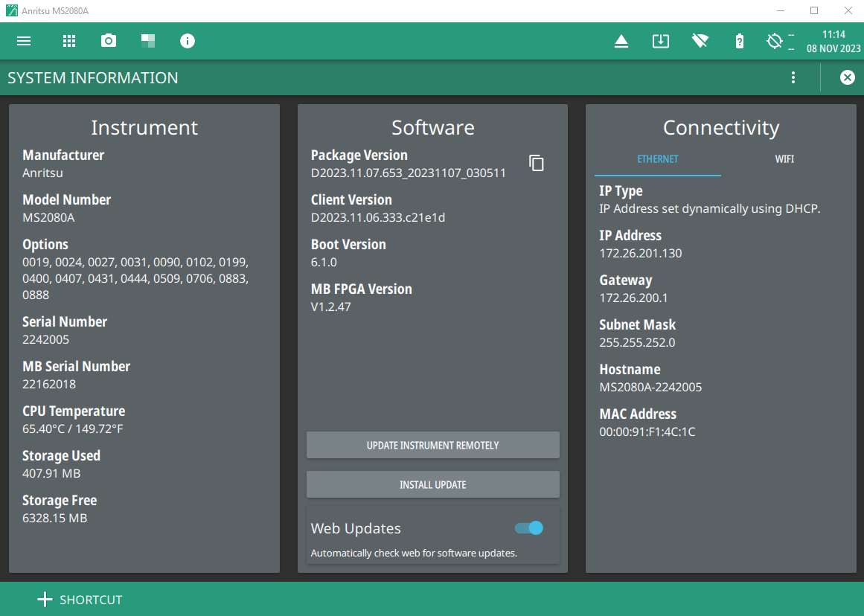Image resolution: width=864 pixels, height=616 pixels.
Task: Open the hamburger main menu
Action: coord(24,41)
